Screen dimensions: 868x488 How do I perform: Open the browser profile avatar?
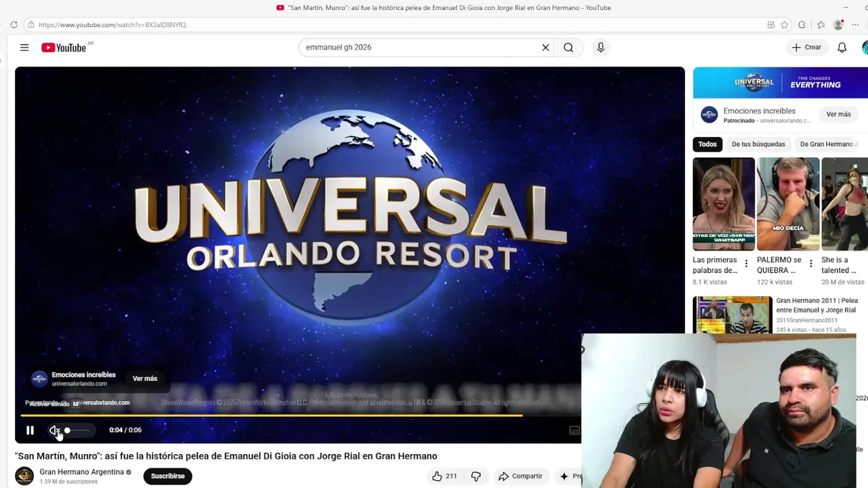838,25
